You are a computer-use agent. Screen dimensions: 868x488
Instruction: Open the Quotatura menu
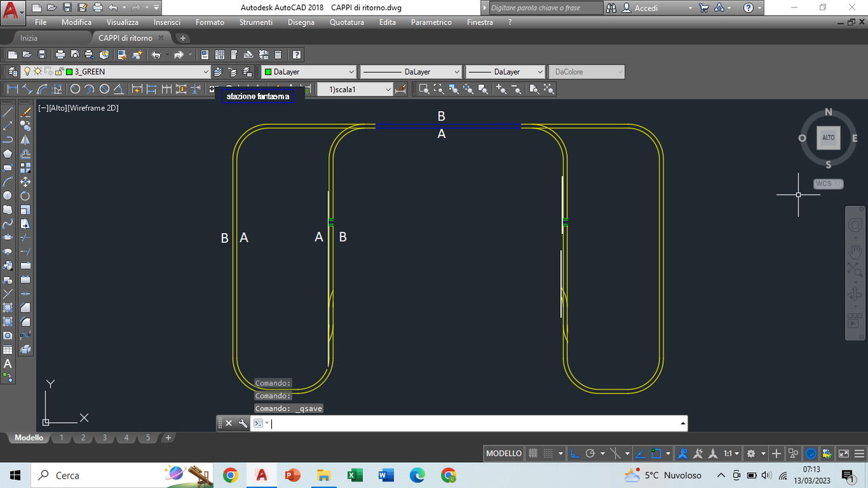(347, 22)
